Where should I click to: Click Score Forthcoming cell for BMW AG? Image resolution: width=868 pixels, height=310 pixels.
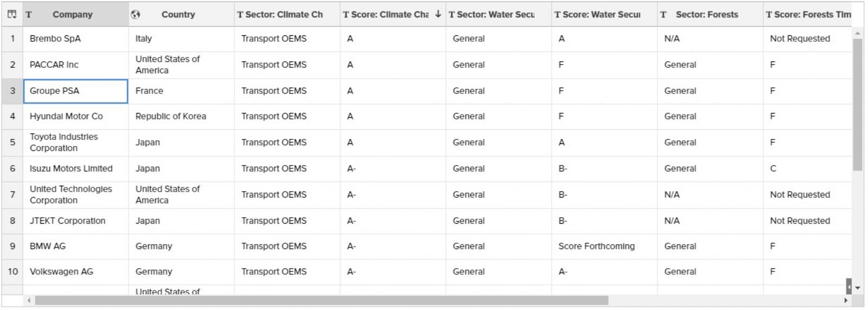coord(604,246)
